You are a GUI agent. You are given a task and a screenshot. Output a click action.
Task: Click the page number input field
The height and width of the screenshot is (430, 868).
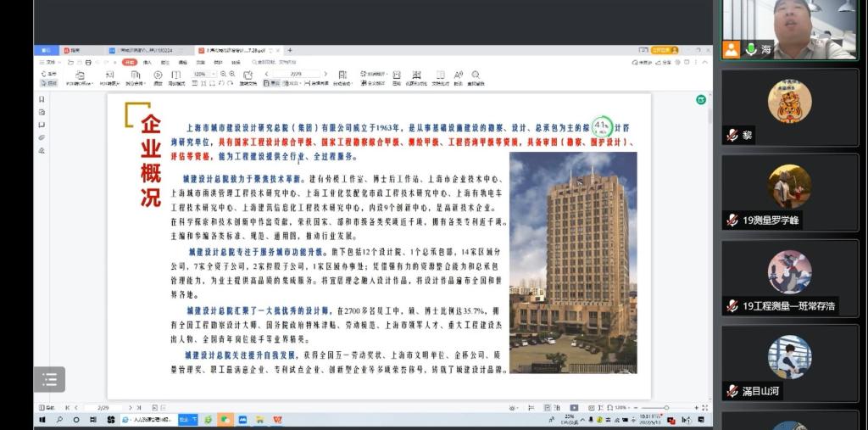(x=296, y=75)
